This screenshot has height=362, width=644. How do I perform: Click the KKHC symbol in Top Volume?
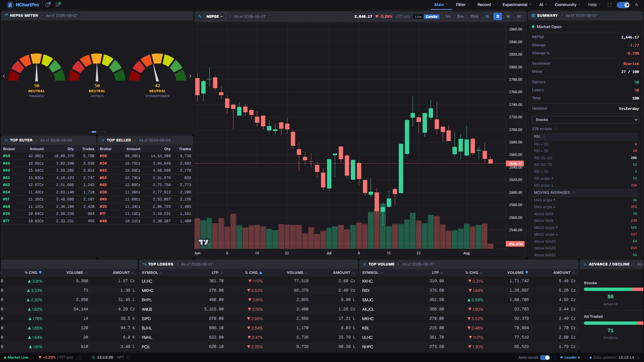point(367,281)
